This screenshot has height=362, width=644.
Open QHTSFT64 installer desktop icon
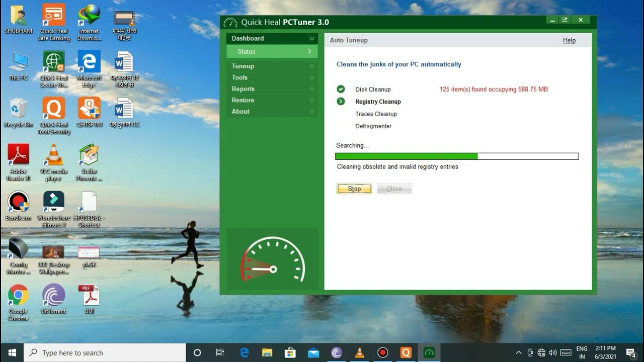point(89,113)
